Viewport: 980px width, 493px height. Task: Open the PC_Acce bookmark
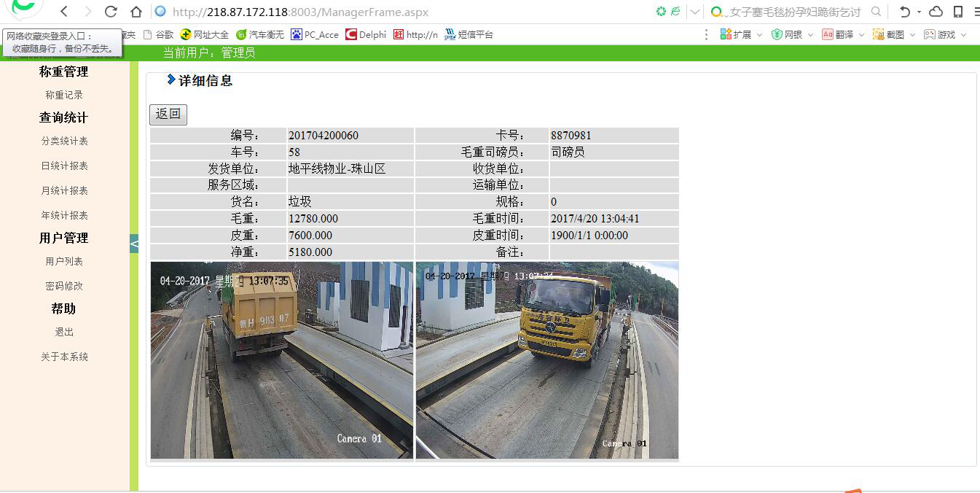tap(315, 34)
